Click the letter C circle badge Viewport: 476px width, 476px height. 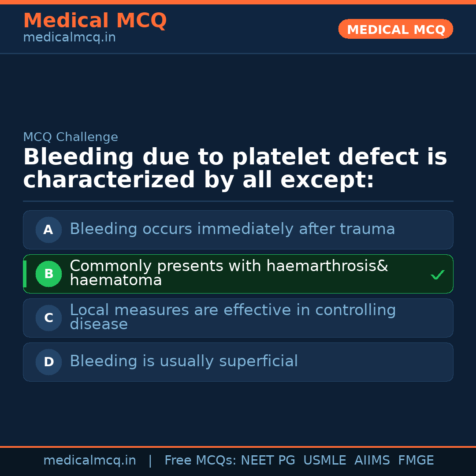tap(48, 318)
